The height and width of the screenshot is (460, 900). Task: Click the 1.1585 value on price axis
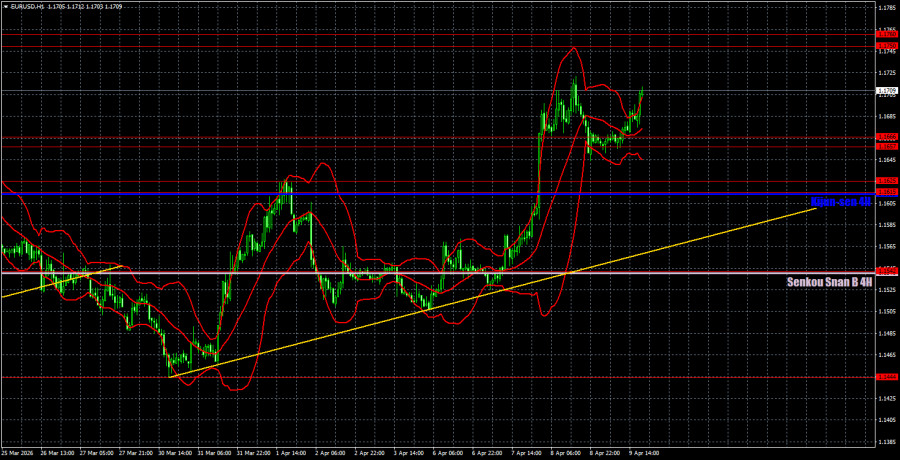point(887,225)
